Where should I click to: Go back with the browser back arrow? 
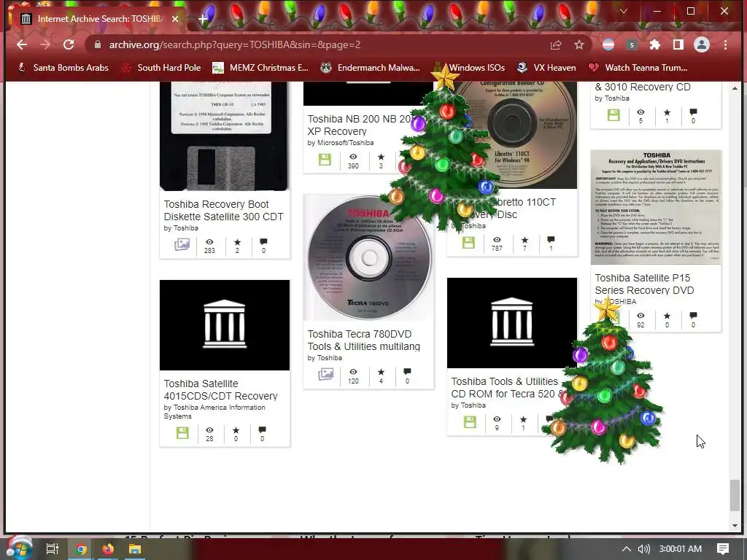22,44
